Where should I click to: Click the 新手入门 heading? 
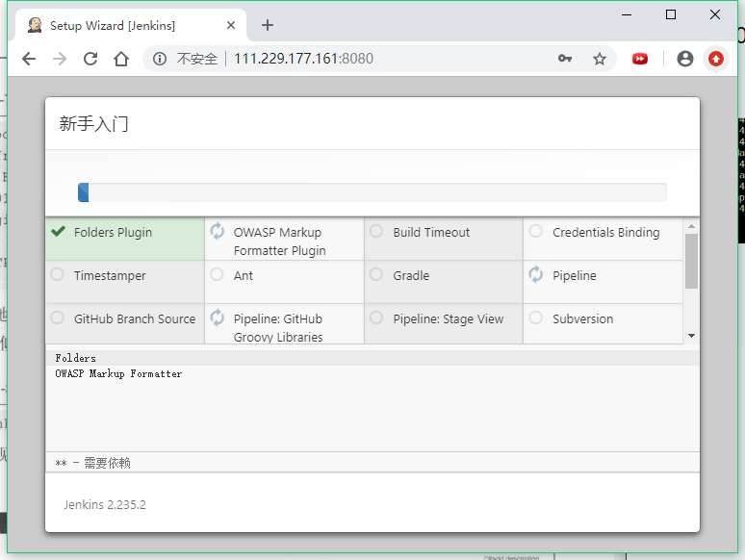click(x=93, y=124)
